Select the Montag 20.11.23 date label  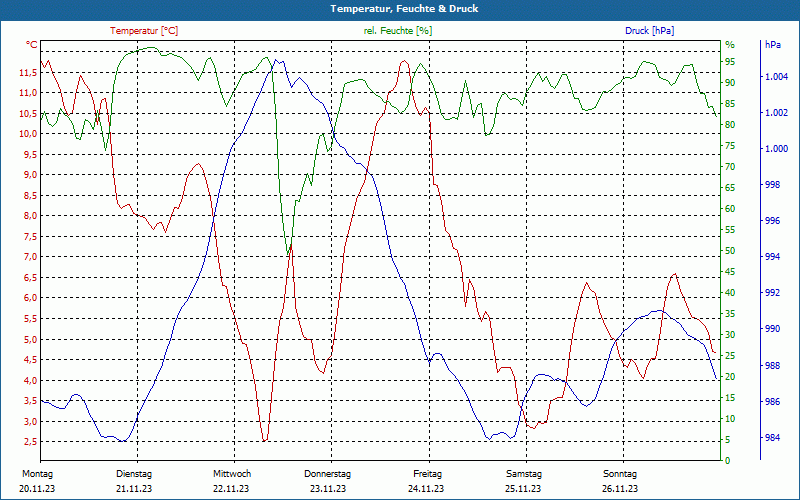tap(36, 481)
